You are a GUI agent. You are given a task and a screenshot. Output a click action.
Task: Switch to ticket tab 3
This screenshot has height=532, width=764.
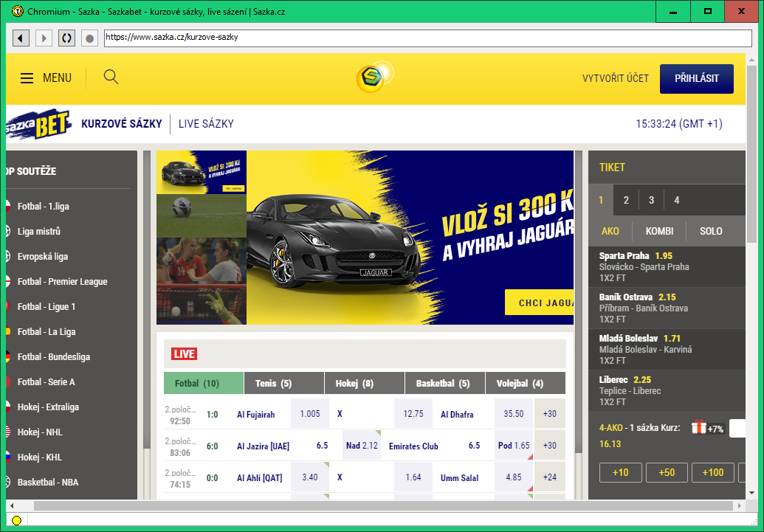(652, 200)
